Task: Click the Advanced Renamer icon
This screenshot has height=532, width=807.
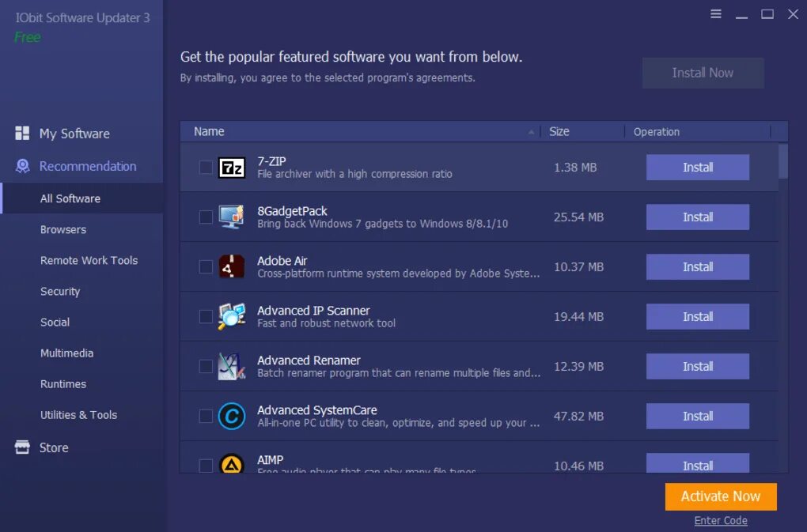Action: point(232,366)
